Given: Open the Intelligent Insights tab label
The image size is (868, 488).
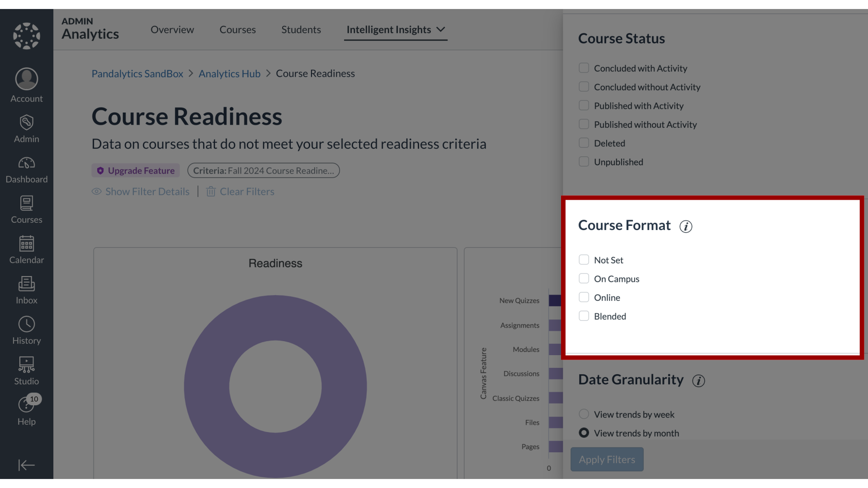Looking at the screenshot, I should click(389, 29).
